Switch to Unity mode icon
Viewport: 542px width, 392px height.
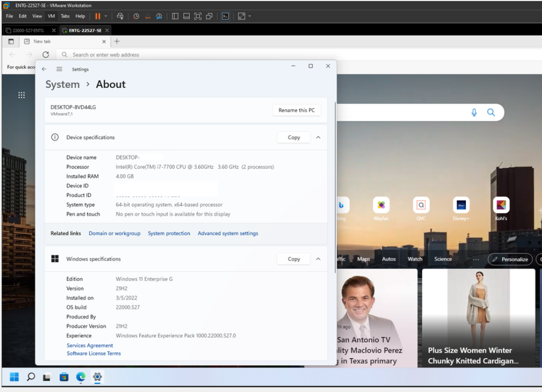click(209, 16)
